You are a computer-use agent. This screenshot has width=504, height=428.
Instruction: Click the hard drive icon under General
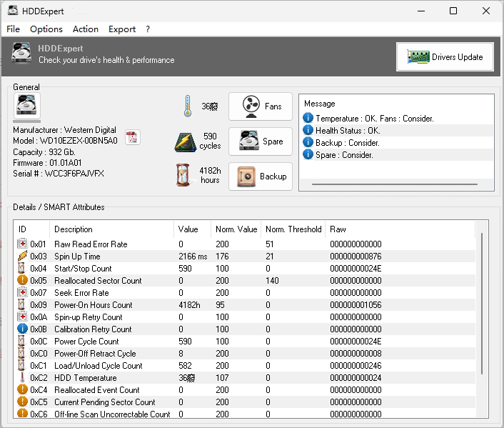click(x=28, y=106)
